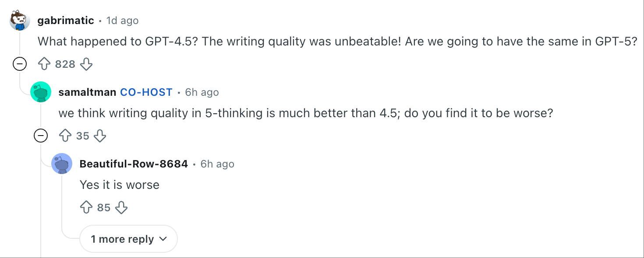
Task: Downvote gabrimatic's comment
Action: coord(86,65)
